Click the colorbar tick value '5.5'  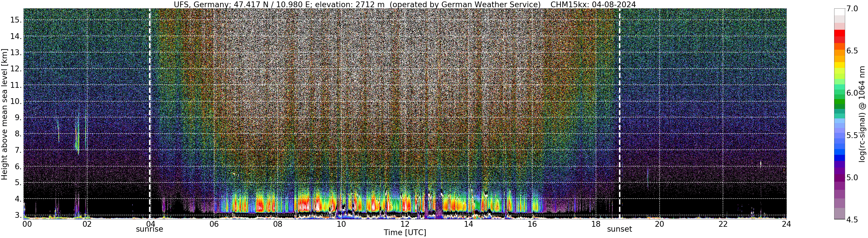point(852,135)
